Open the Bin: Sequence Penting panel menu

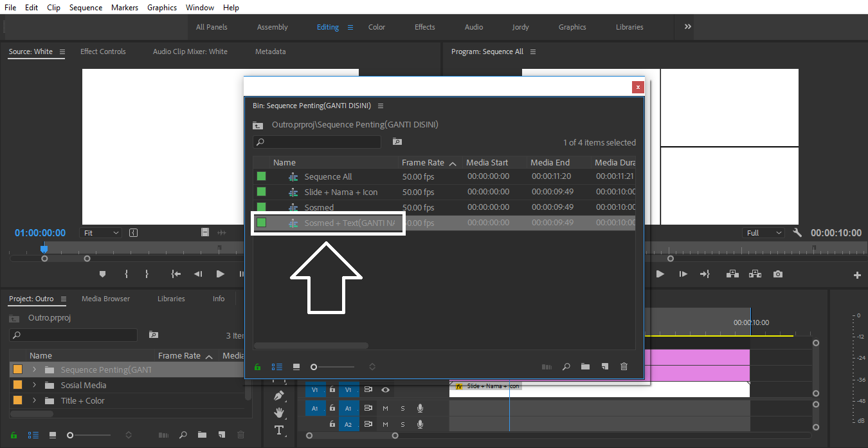(x=381, y=106)
